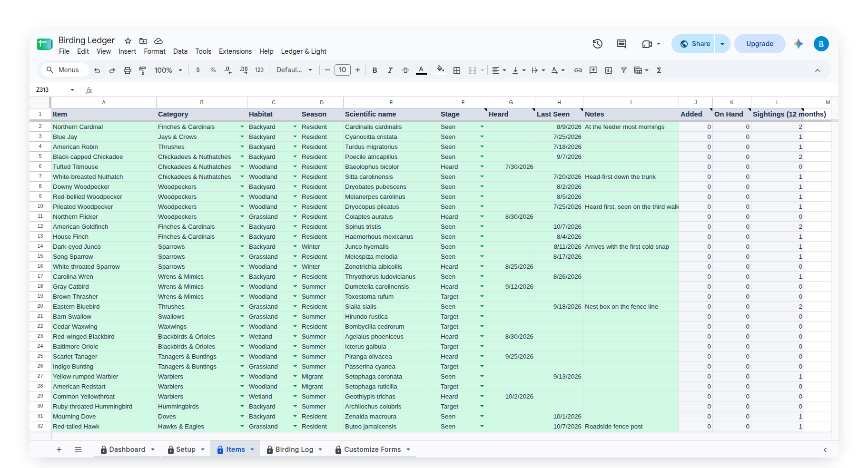Star the Birding Ledger document
The width and height of the screenshot is (868, 468).
128,41
